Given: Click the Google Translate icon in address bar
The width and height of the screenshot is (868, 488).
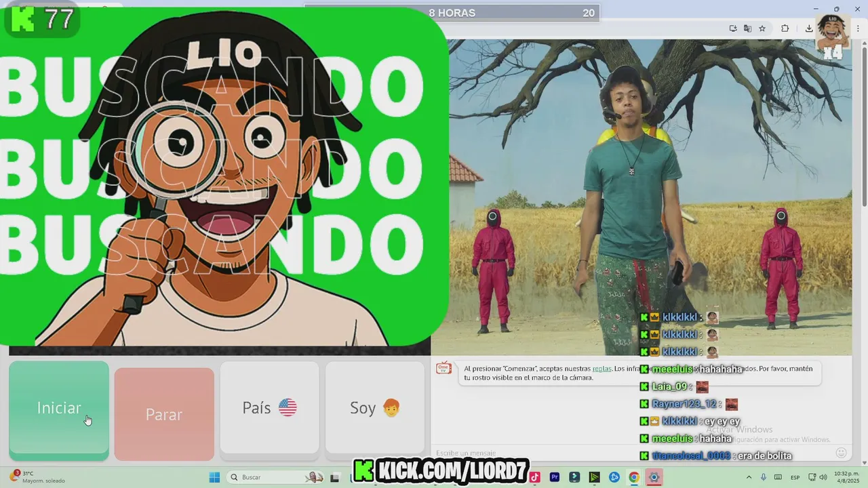Looking at the screenshot, I should pos(747,28).
